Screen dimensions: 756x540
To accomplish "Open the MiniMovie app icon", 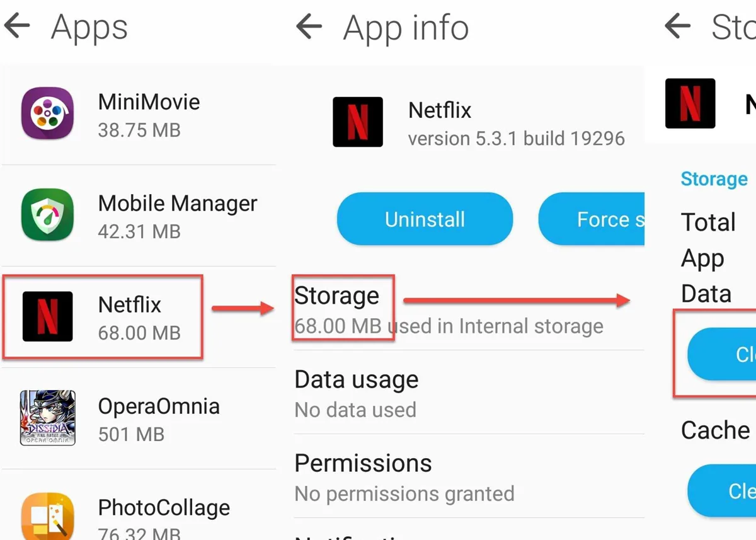I will [47, 113].
